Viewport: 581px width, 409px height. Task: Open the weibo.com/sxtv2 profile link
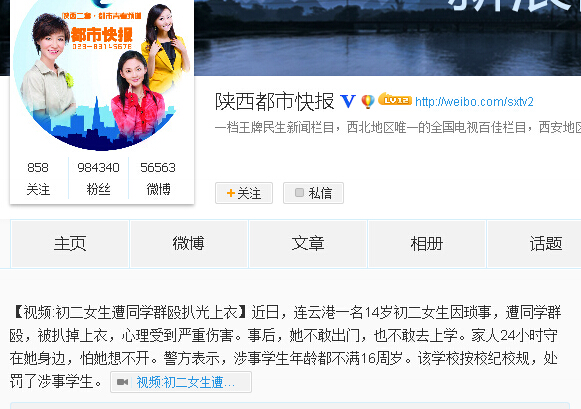[474, 102]
